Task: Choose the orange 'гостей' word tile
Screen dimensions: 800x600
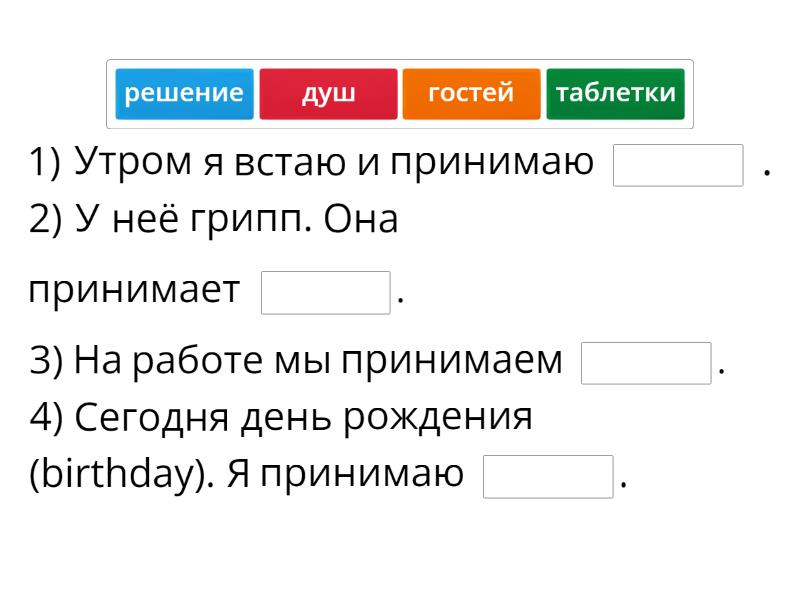Action: click(x=471, y=94)
